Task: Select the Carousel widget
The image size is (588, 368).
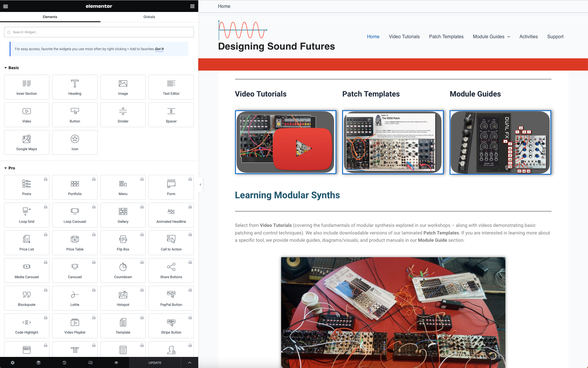Action: 75,270
